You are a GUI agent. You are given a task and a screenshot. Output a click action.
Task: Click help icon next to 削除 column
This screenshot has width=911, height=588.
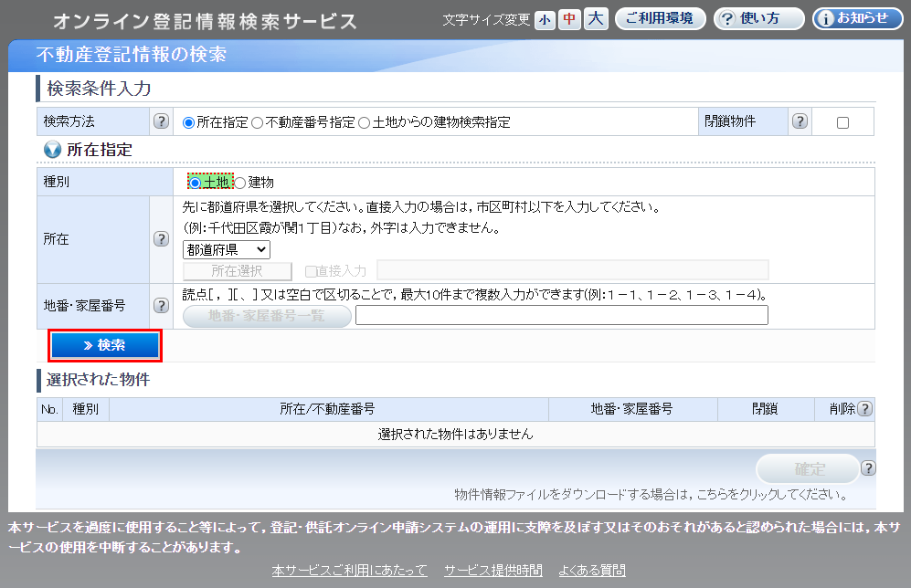864,409
